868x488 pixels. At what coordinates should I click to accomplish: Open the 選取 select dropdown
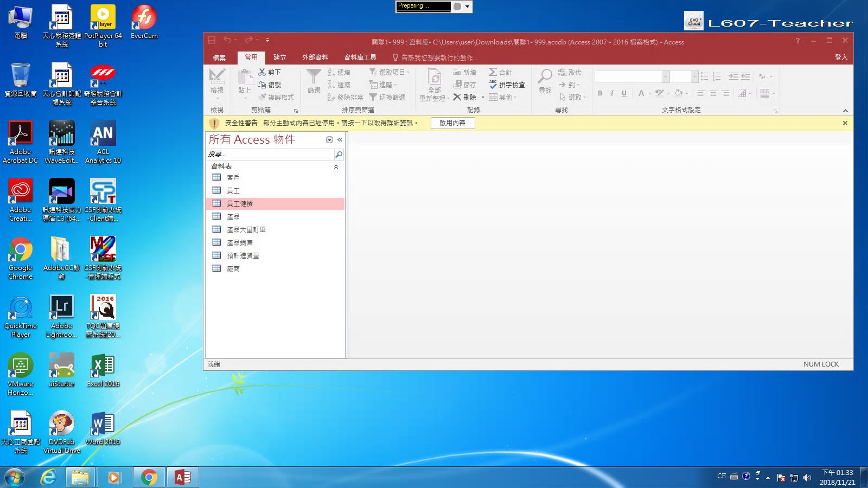coord(572,97)
